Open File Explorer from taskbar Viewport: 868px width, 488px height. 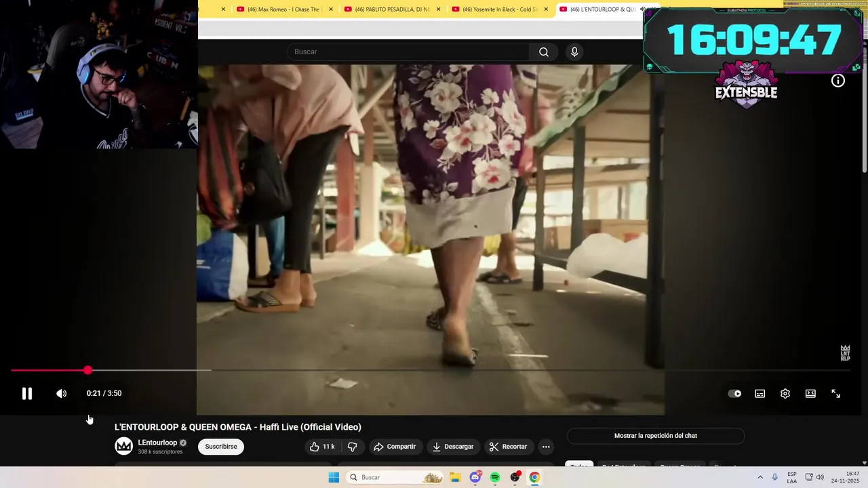click(x=455, y=477)
